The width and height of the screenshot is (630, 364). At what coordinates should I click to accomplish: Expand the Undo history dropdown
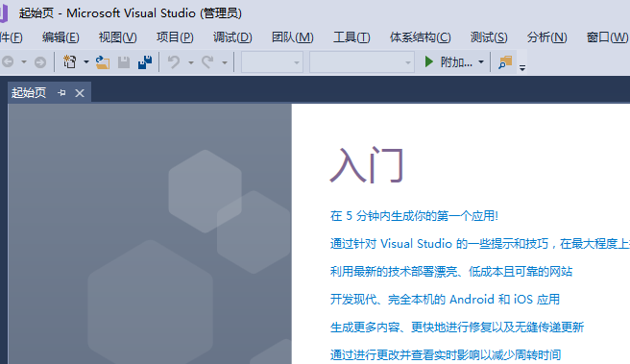click(x=191, y=62)
